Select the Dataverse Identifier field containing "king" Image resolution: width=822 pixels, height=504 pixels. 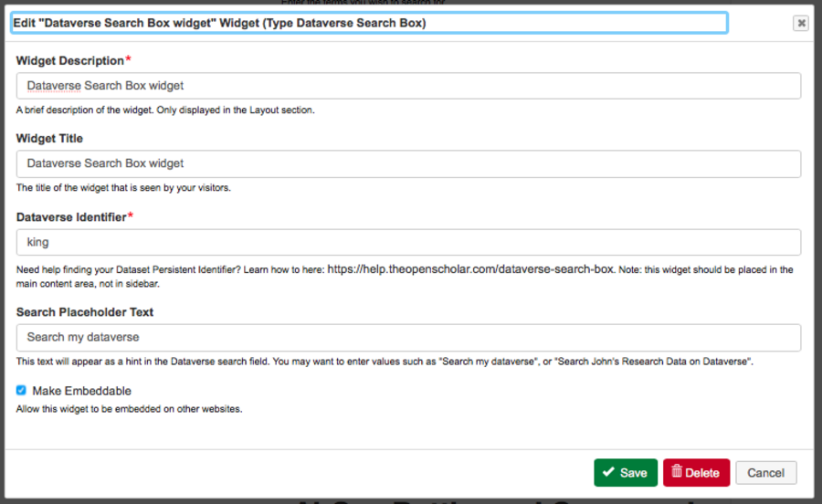[408, 242]
